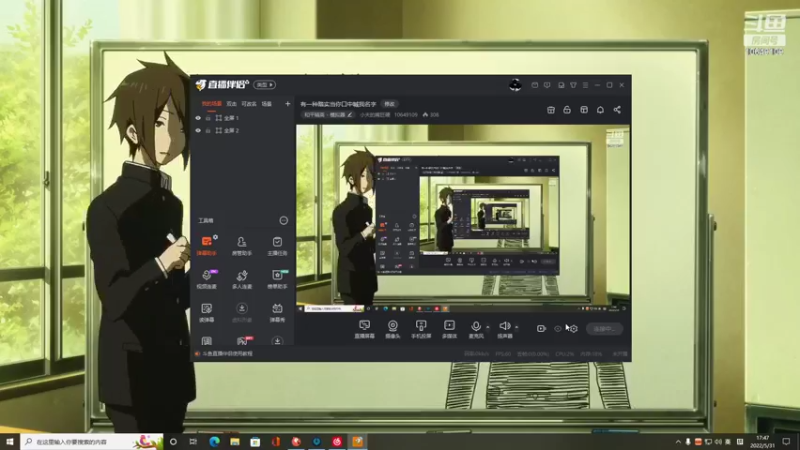The image size is (800, 450).
Task: Open stream settings gear icon
Action: point(573,329)
